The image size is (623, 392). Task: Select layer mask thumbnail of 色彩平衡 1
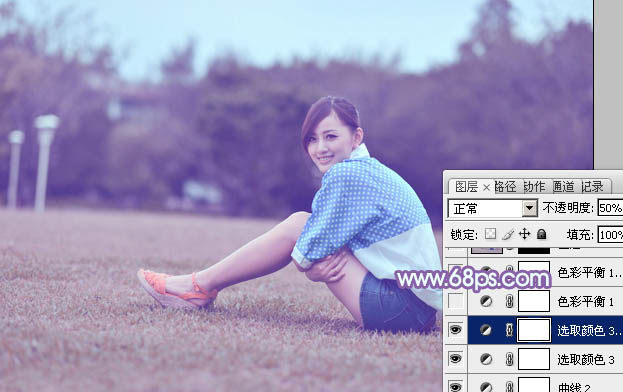coord(534,301)
